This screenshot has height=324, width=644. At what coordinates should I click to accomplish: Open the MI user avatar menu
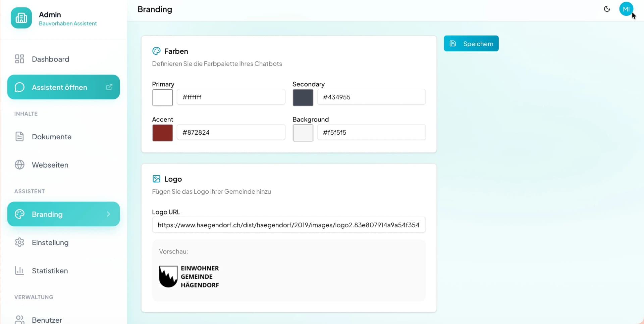coord(626,9)
